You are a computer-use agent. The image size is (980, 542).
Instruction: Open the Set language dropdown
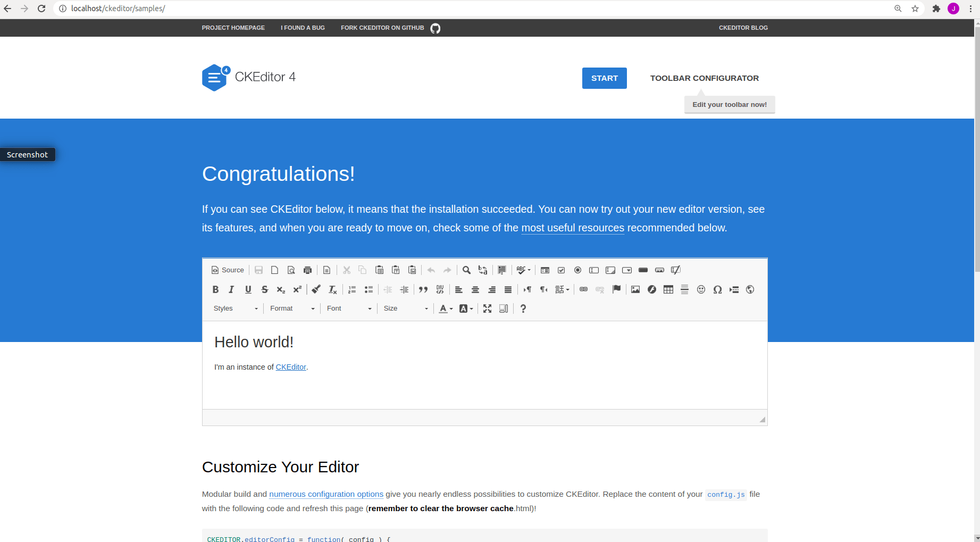(x=562, y=289)
